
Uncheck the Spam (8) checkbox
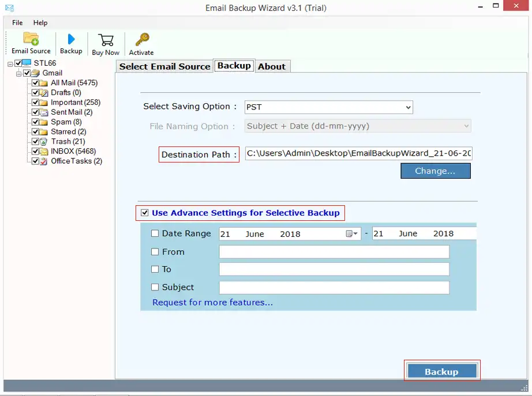click(35, 122)
